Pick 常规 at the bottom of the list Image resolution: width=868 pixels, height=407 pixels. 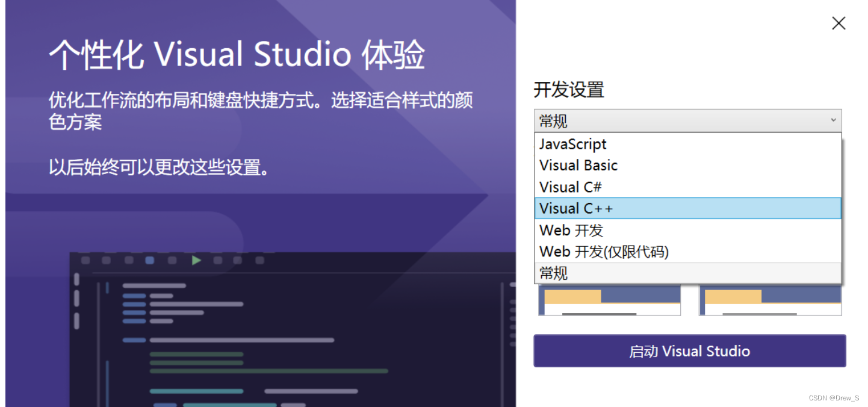[x=687, y=273]
